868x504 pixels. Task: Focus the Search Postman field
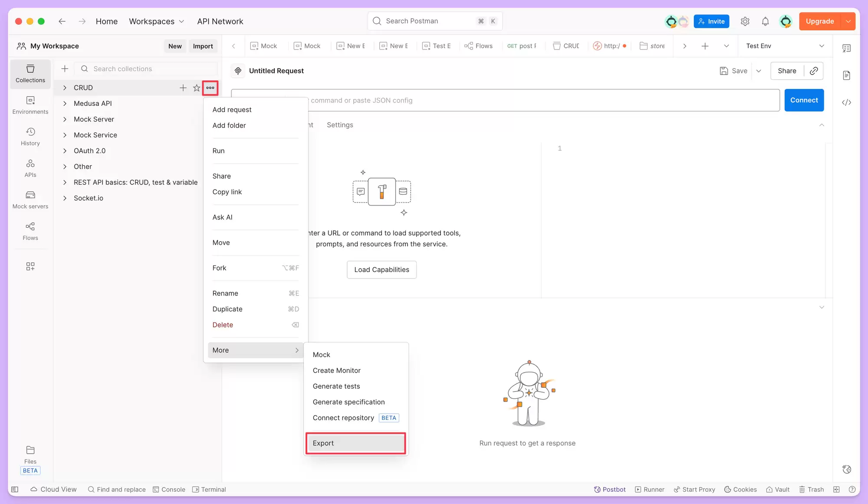point(435,21)
